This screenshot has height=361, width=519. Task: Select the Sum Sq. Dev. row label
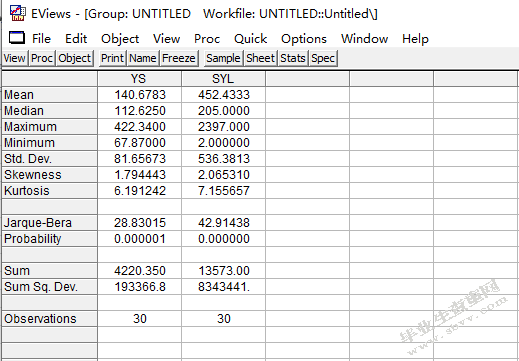(49, 287)
